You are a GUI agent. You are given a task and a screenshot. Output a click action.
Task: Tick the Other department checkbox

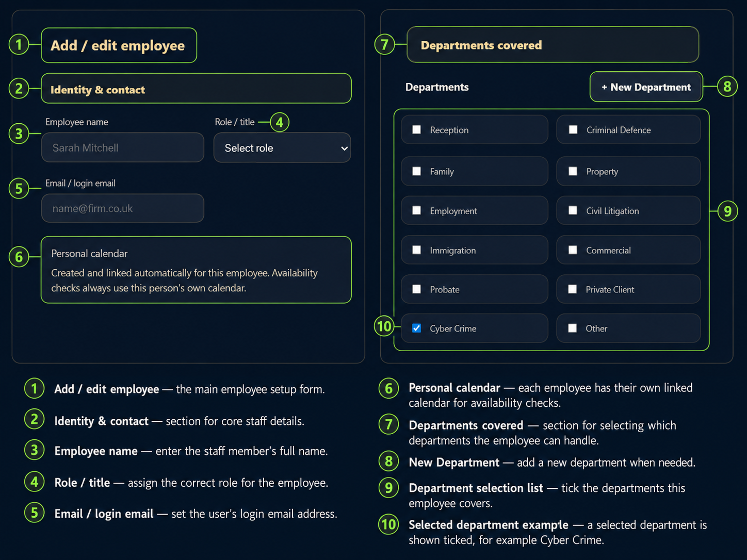click(x=573, y=328)
